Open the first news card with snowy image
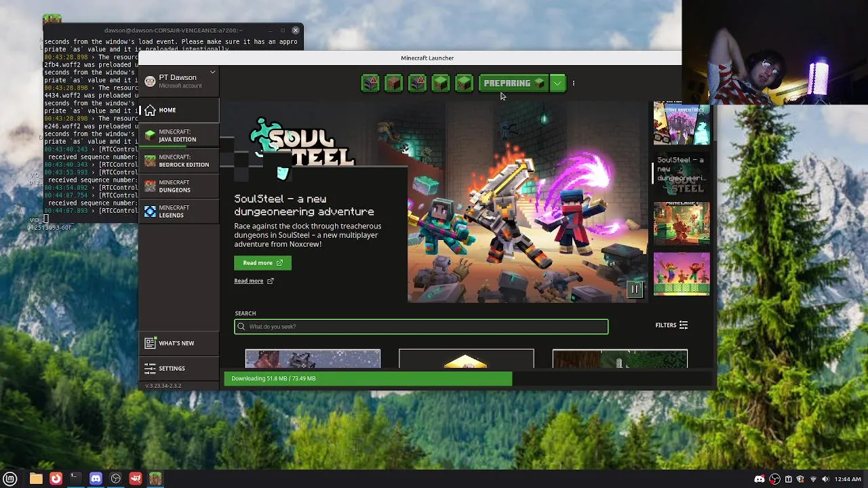 (313, 359)
